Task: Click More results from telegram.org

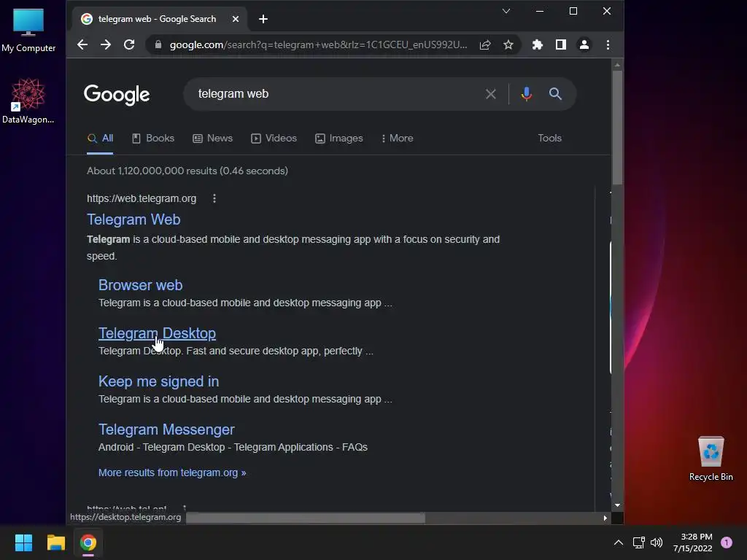Action: 172,472
